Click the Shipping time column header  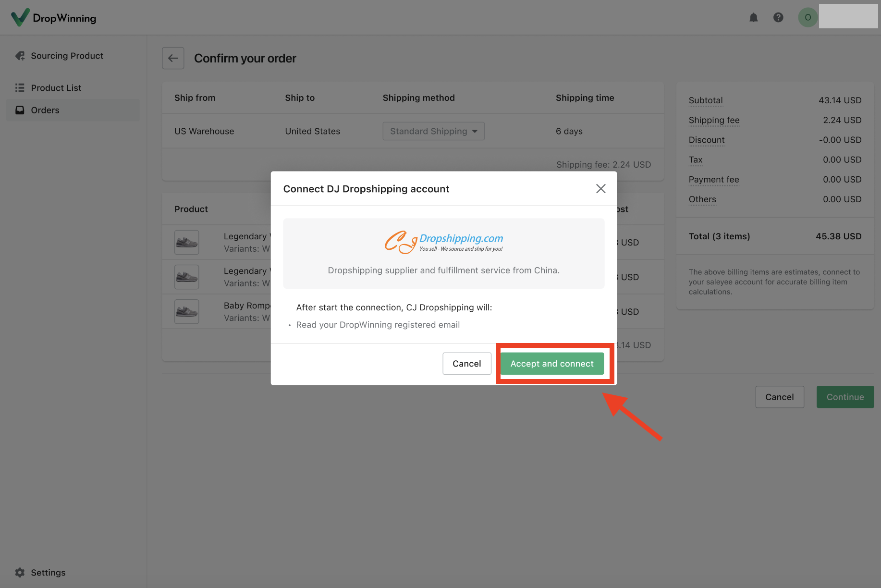[585, 98]
